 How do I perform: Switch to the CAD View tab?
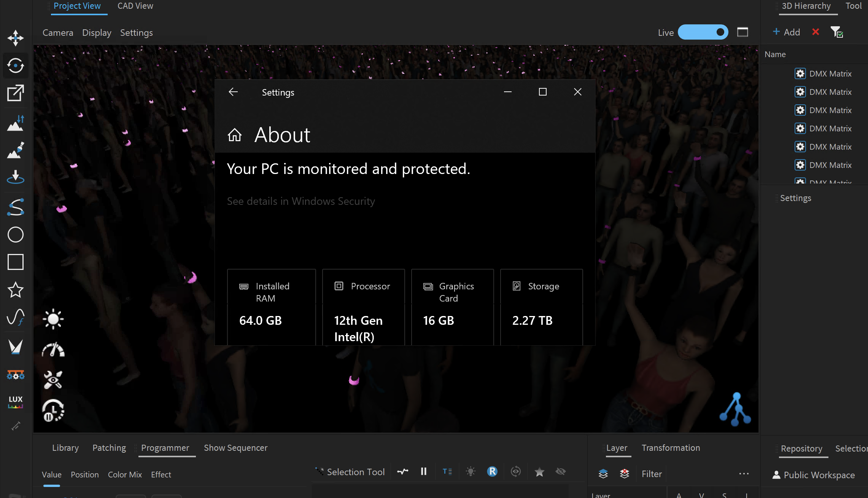(135, 6)
